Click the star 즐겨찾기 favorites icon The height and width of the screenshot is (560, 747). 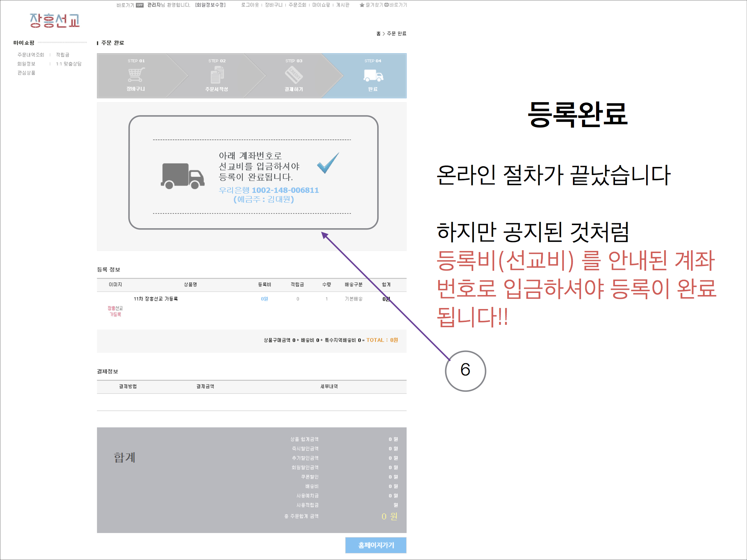(x=362, y=5)
